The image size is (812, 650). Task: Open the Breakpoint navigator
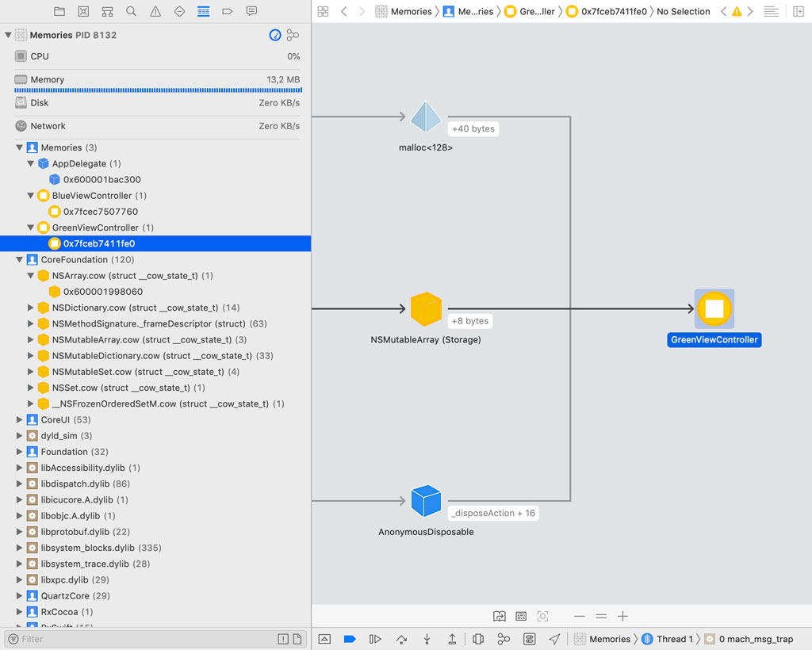point(227,11)
